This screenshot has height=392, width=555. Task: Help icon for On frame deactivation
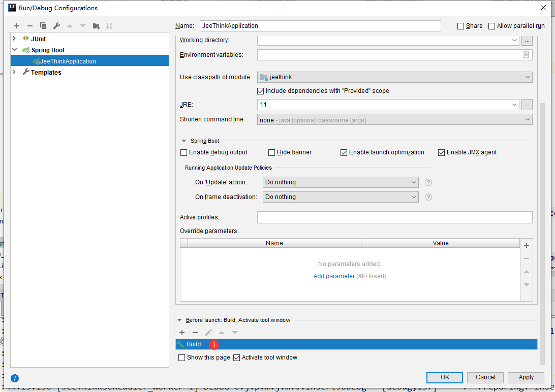tap(428, 197)
